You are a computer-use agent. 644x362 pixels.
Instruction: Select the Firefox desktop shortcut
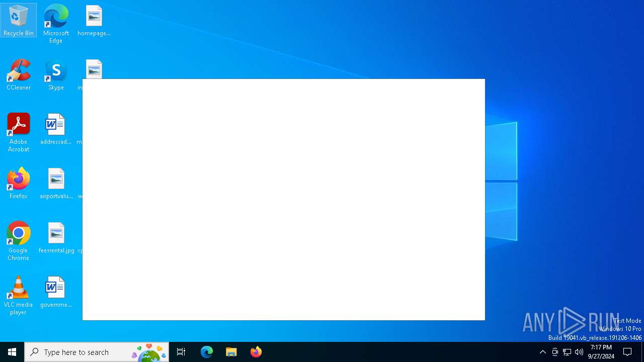(x=19, y=184)
